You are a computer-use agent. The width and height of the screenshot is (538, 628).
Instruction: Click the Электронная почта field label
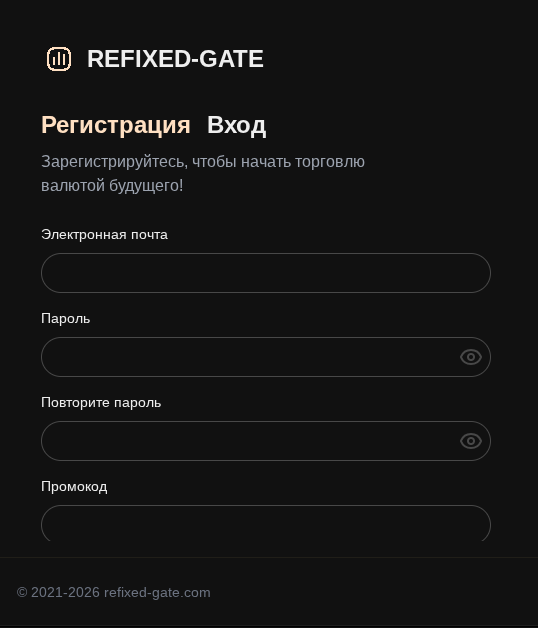104,235
